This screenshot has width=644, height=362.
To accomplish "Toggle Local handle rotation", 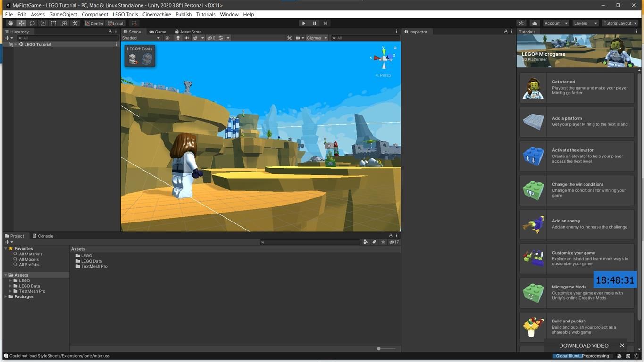I will click(116, 23).
